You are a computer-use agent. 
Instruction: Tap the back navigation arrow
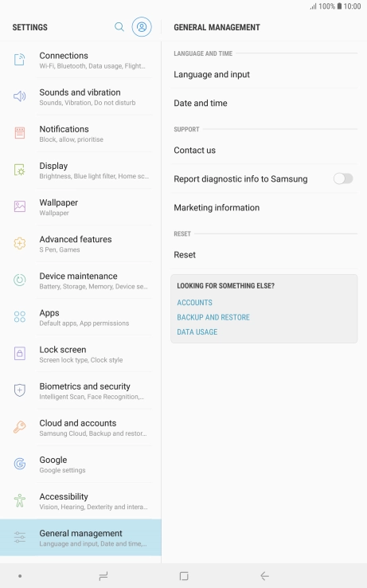pyautogui.click(x=264, y=576)
